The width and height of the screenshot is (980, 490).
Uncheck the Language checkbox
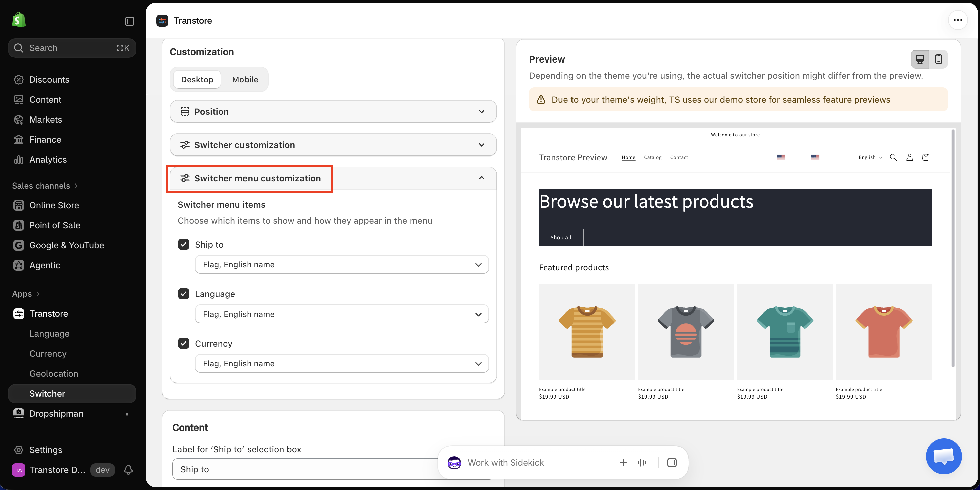click(x=184, y=294)
